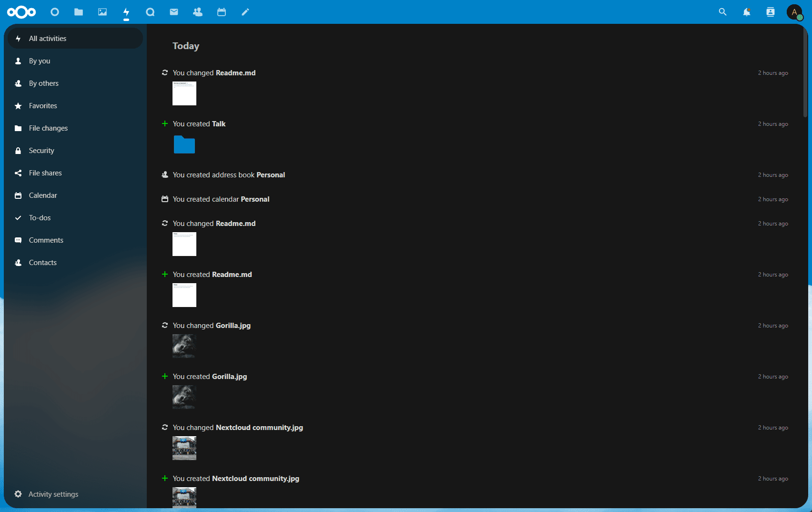The height and width of the screenshot is (512, 812).
Task: Open Readme.md link in created entry
Action: pos(232,274)
